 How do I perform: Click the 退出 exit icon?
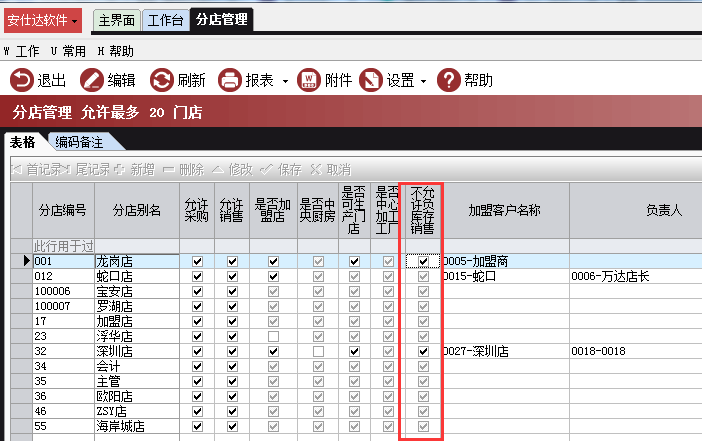tap(22, 80)
